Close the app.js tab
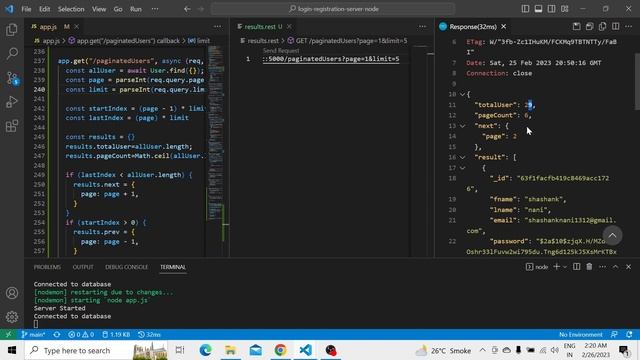The width and height of the screenshot is (640, 360). coord(76,27)
